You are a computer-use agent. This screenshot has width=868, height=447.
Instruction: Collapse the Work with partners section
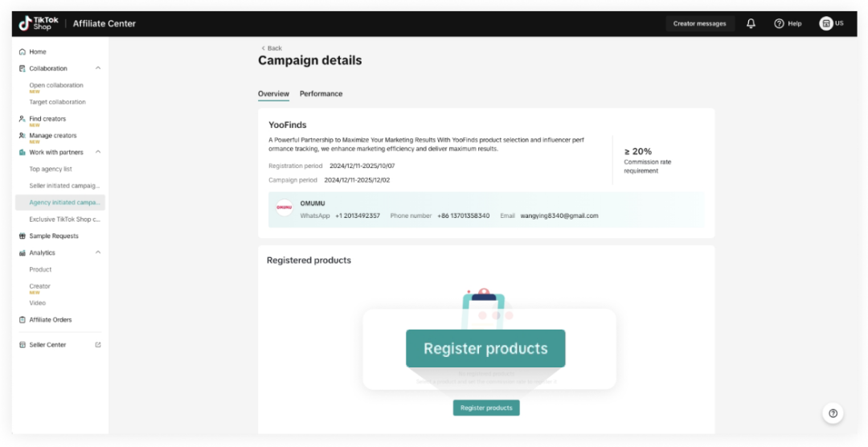coord(98,152)
